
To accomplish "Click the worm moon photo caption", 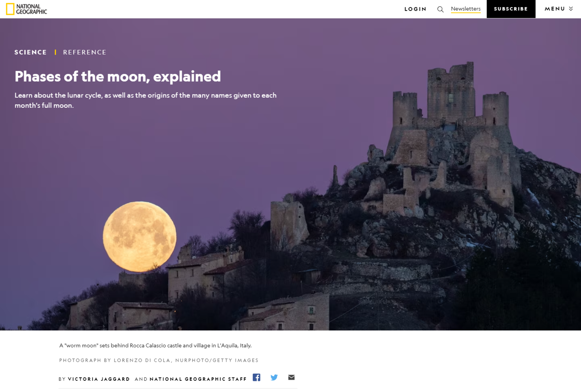I will tap(155, 345).
